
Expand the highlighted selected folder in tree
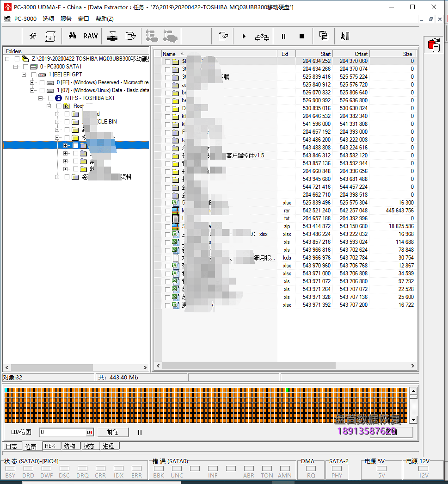tap(65, 145)
